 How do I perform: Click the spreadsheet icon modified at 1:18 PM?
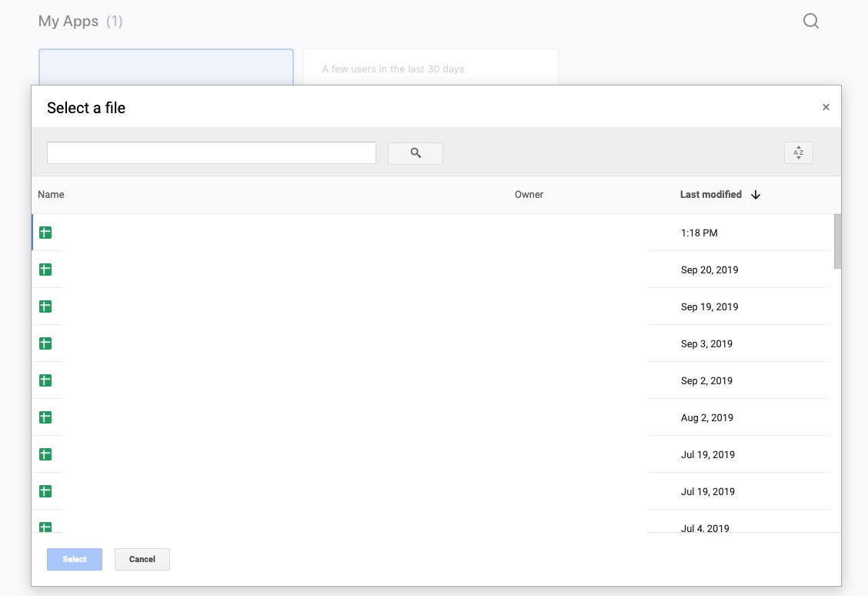point(45,233)
